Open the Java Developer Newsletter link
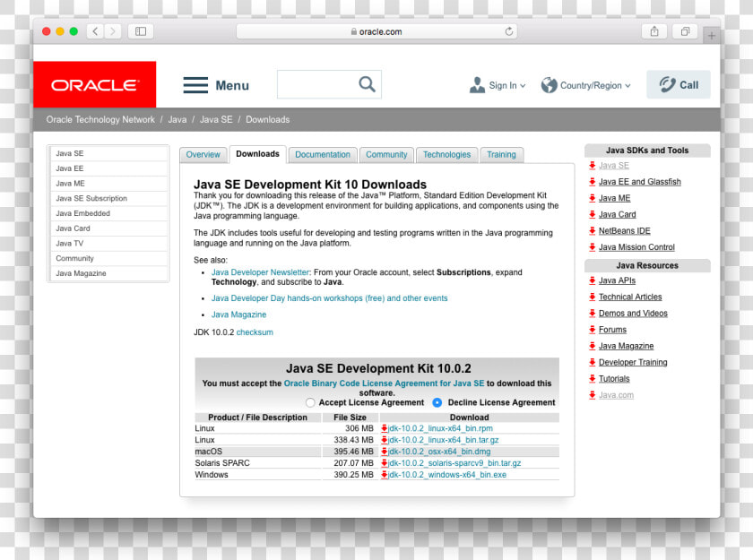 point(260,272)
